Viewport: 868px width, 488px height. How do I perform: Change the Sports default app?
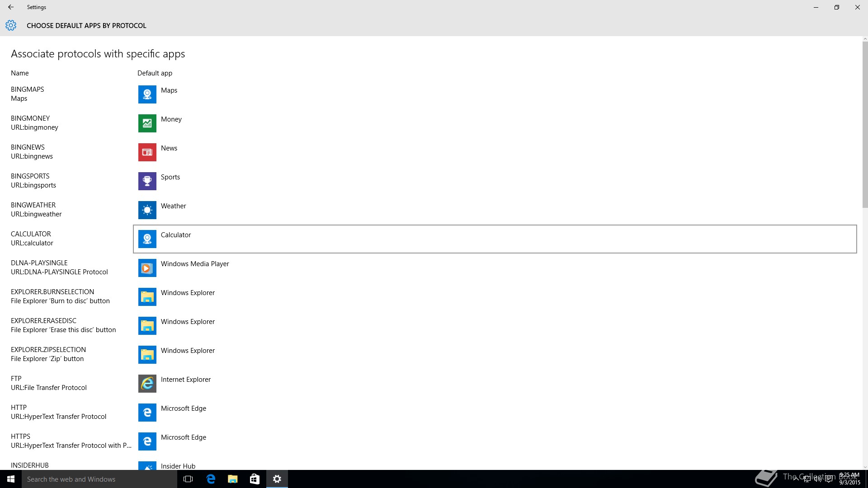point(495,181)
